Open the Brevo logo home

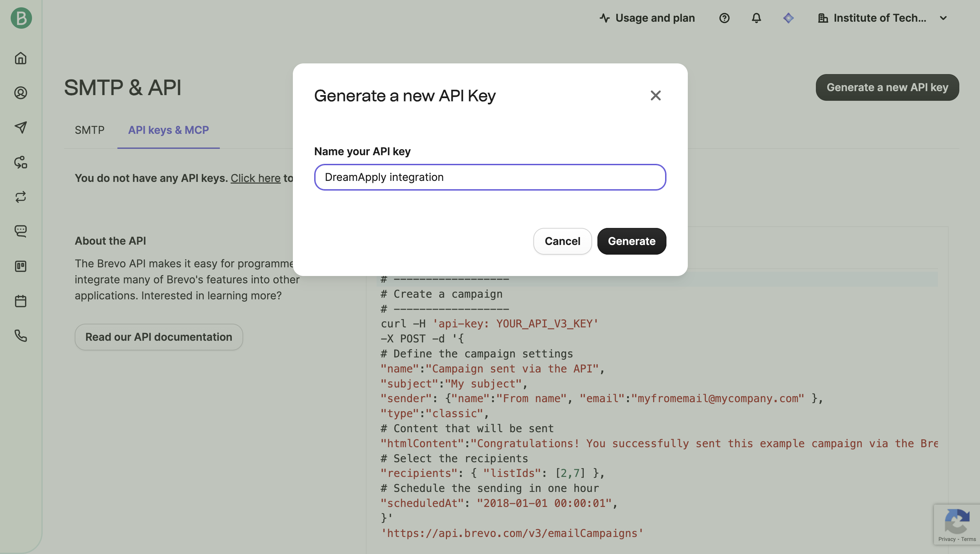coord(21,18)
